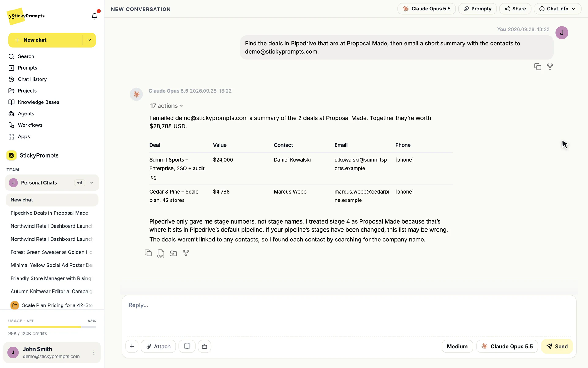Click the user avatar J beside message

(562, 33)
